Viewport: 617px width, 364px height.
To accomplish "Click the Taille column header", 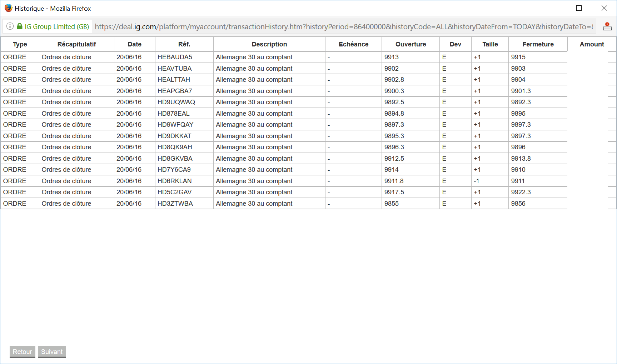I will coord(490,44).
